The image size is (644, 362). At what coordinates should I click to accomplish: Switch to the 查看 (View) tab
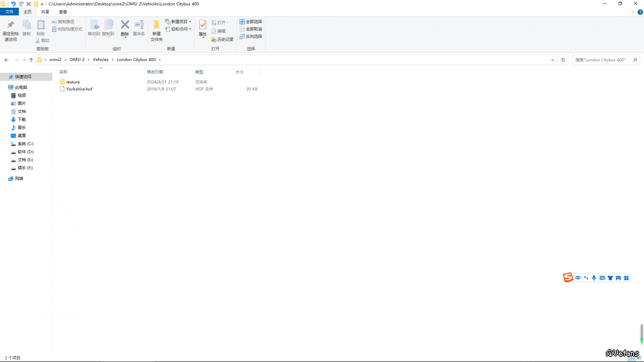click(x=63, y=12)
